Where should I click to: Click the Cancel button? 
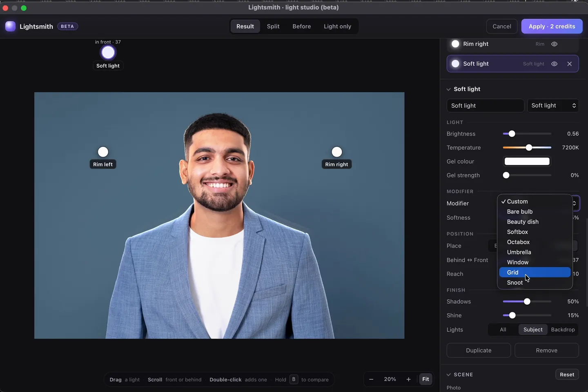[x=502, y=26]
